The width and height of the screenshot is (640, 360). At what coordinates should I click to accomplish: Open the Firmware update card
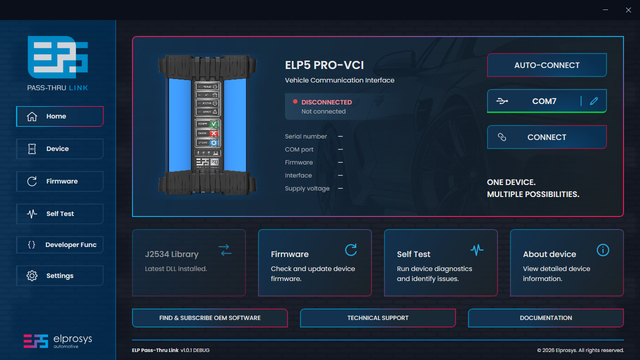coord(315,262)
